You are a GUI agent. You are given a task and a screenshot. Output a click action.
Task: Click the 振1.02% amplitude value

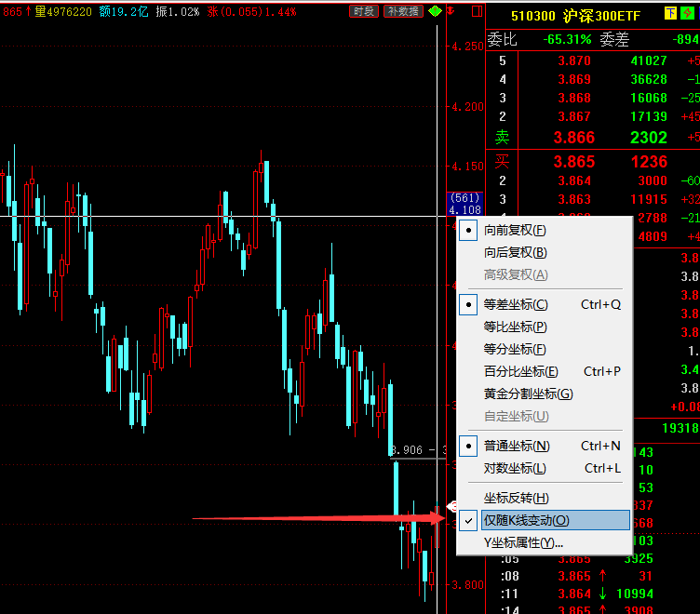[x=177, y=11]
